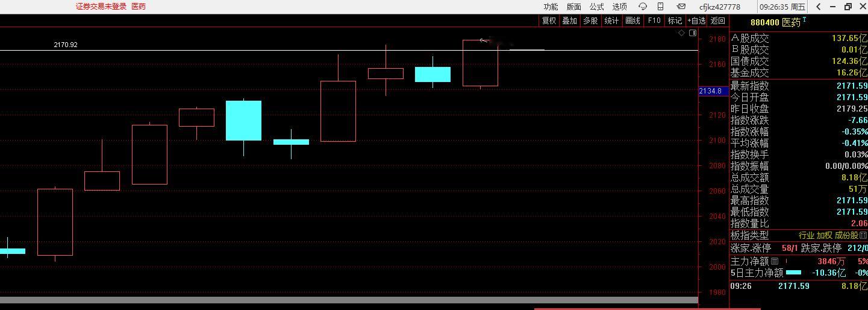Open the 板指类型 list icon
This screenshot has height=310, width=868.
[864, 235]
